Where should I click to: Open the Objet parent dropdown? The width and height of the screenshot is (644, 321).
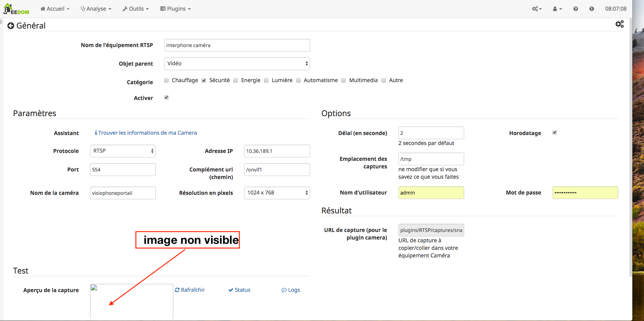tap(237, 64)
